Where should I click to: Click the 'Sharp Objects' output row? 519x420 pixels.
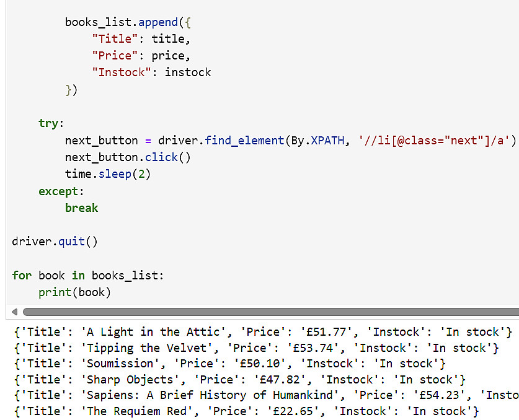(x=240, y=379)
